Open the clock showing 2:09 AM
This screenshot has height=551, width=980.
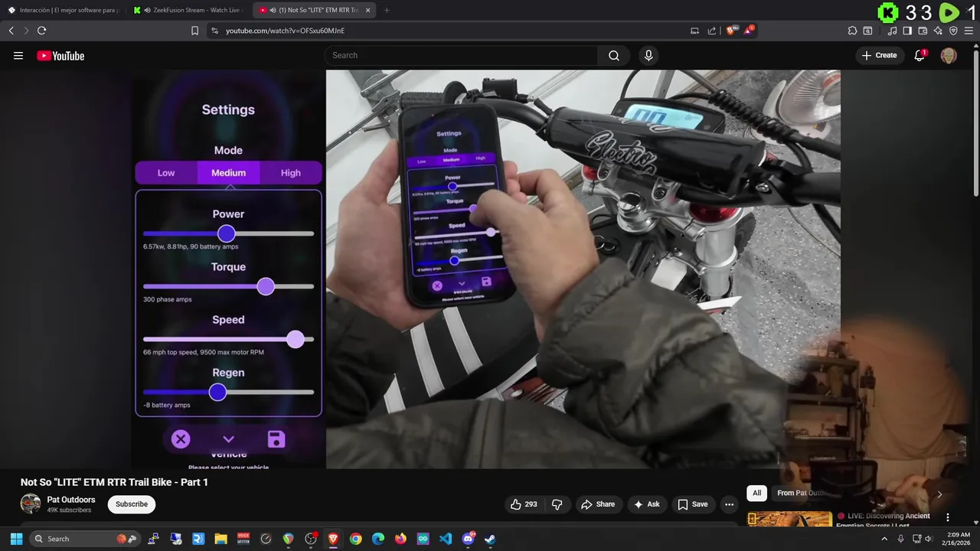point(958,539)
